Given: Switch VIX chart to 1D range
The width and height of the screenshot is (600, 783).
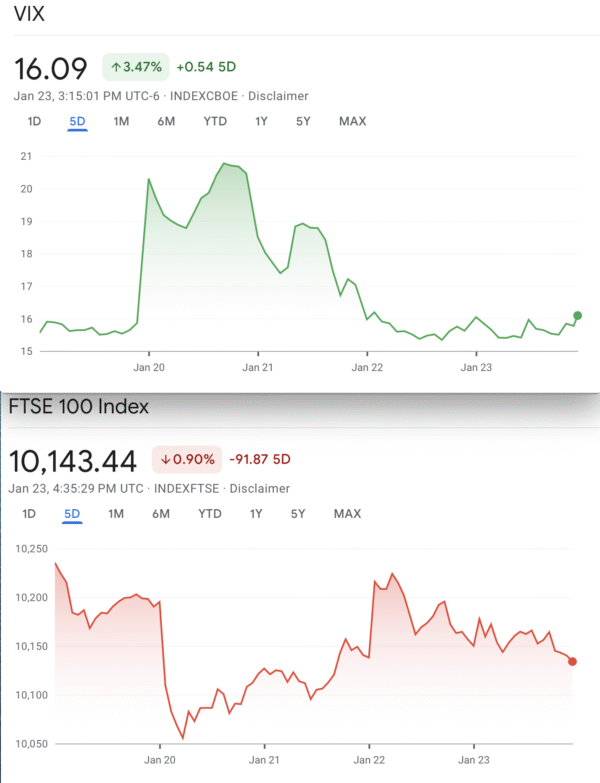Looking at the screenshot, I should tap(34, 121).
